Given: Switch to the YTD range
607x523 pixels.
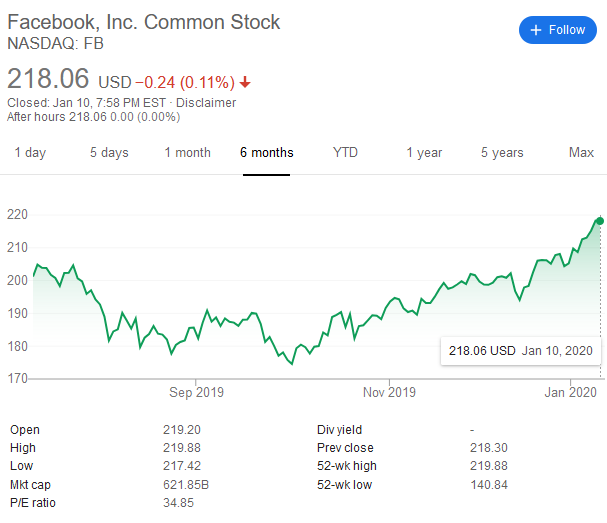Looking at the screenshot, I should 345,153.
